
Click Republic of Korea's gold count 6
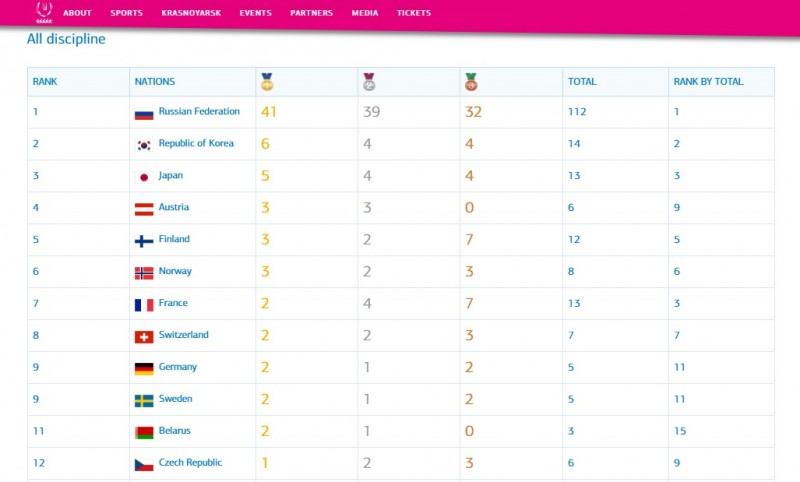pos(265,144)
